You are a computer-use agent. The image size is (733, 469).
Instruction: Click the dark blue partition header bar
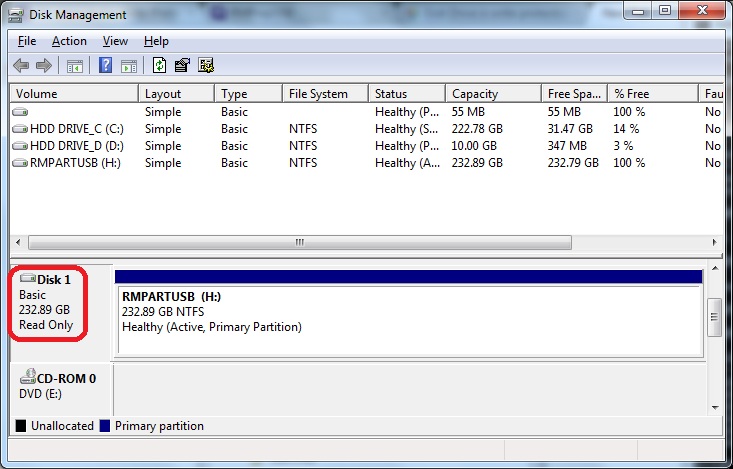click(409, 276)
